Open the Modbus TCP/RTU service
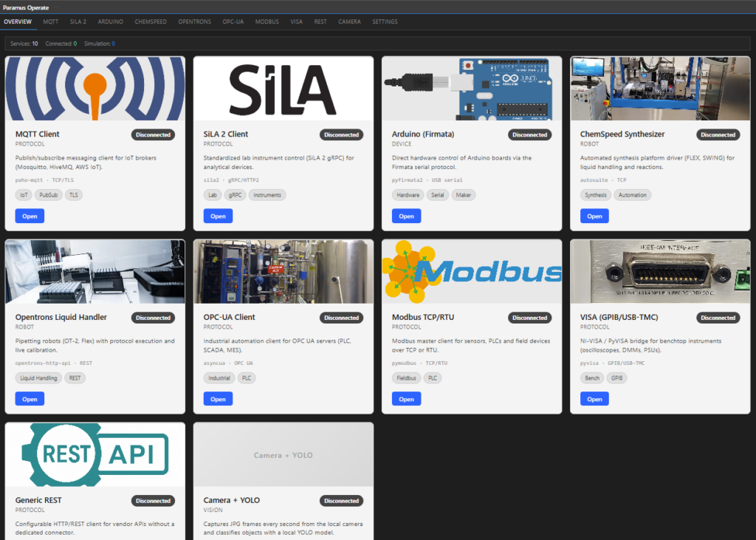The image size is (756, 540). [x=406, y=399]
